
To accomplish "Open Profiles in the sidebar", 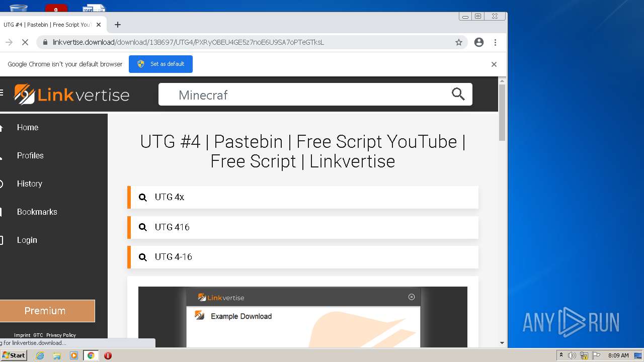I will pyautogui.click(x=30, y=156).
